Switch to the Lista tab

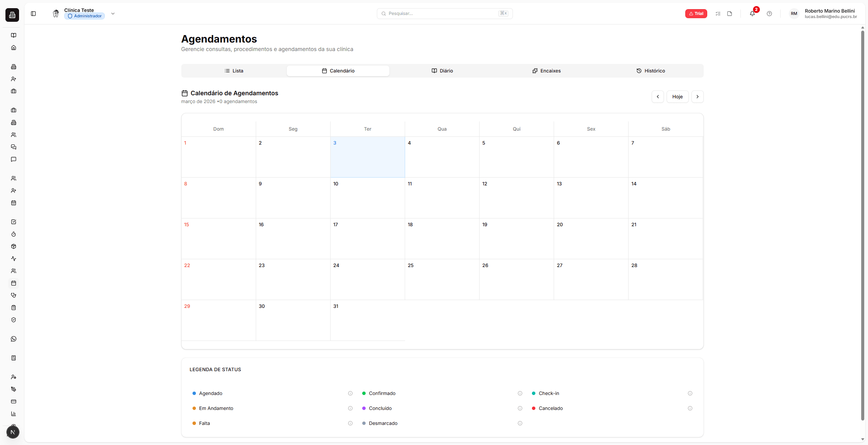pyautogui.click(x=234, y=71)
